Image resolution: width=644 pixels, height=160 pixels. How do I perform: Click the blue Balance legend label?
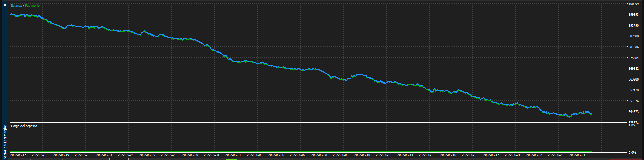[x=16, y=6]
